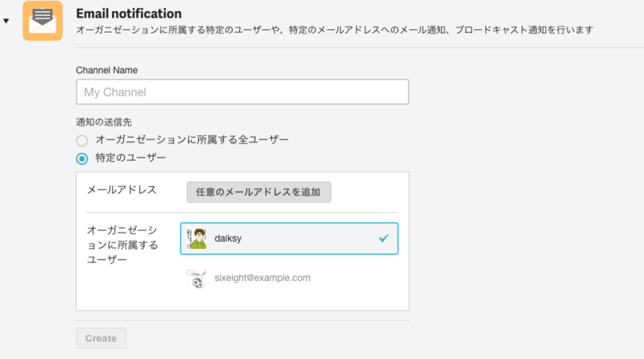This screenshot has height=359, width=644.
Task: Select the 特定のユーザー radio button
Action: [82, 158]
